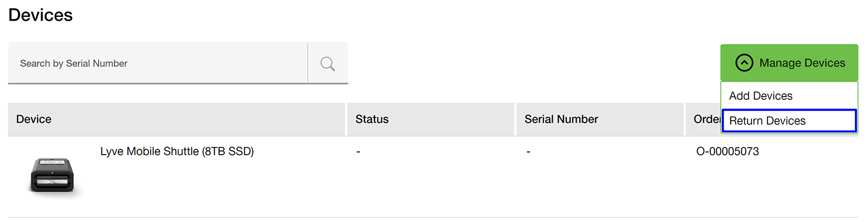Open order number O-00005073
This screenshot has height=222, width=868.
727,151
